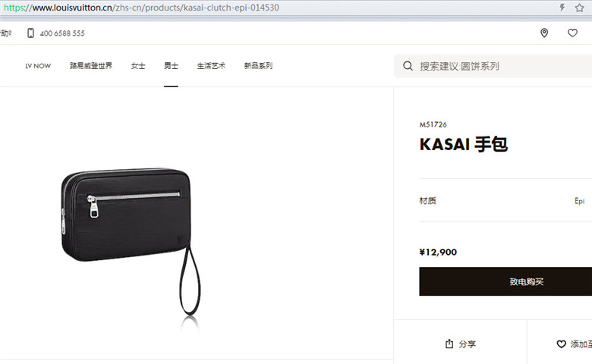Screen dimensions: 592x364
Task: Select the 女士 navigation tab
Action: click(x=138, y=66)
